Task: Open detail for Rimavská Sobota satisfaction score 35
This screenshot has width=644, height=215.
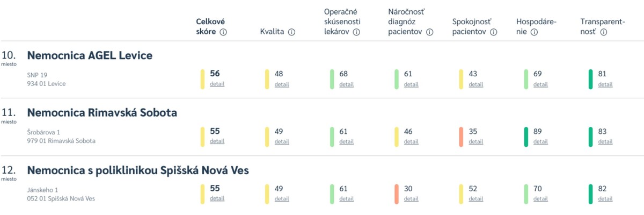Action: 476,141
